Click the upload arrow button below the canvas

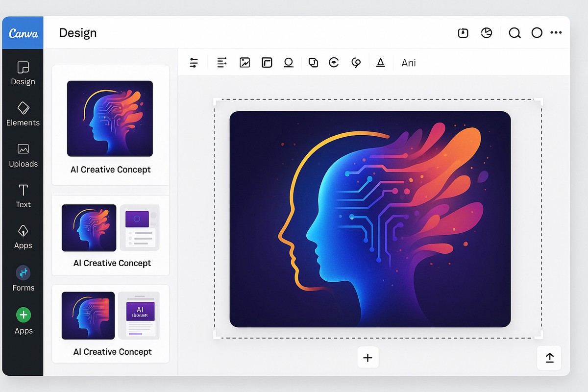click(x=549, y=358)
